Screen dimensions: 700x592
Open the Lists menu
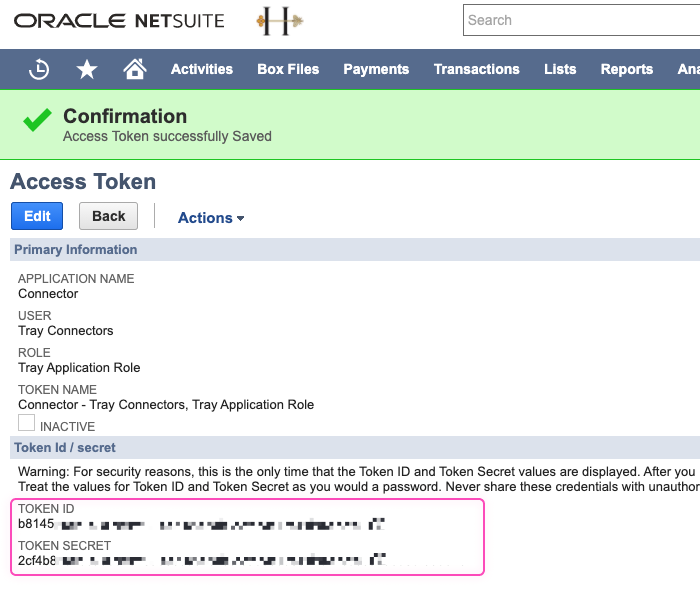click(x=560, y=69)
